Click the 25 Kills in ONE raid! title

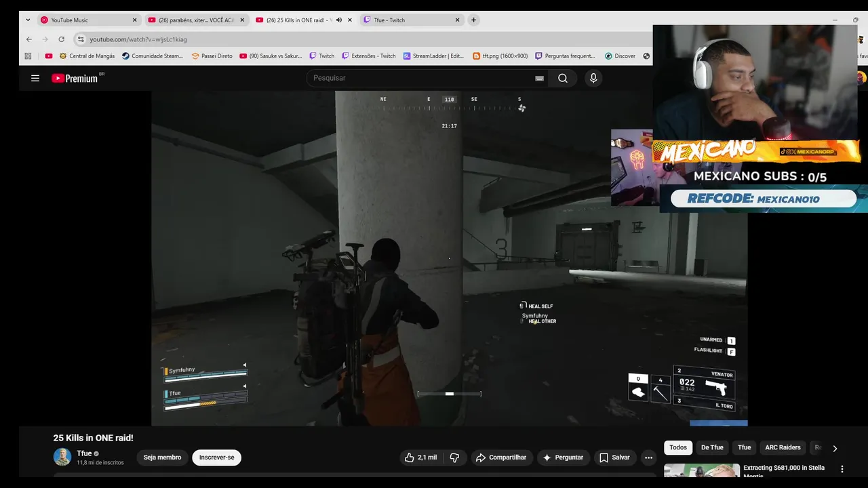tap(94, 438)
